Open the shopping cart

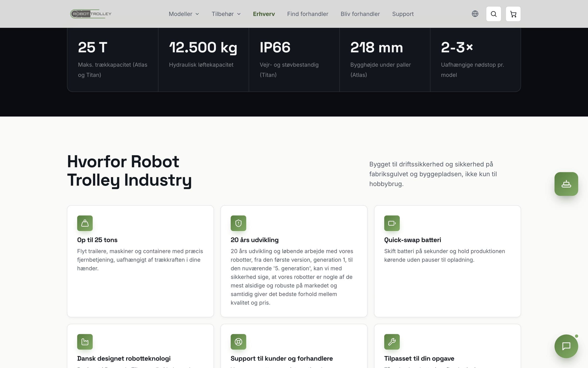(513, 14)
